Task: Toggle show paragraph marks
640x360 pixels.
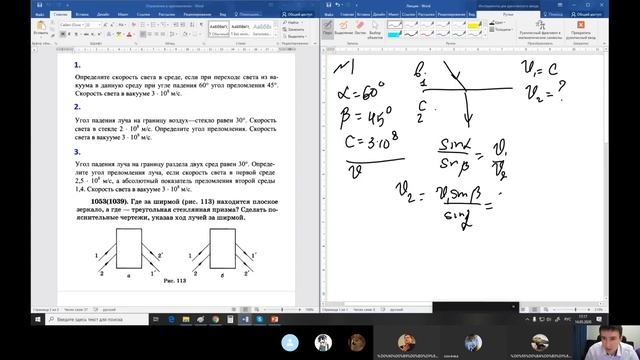Action: pyautogui.click(x=201, y=25)
